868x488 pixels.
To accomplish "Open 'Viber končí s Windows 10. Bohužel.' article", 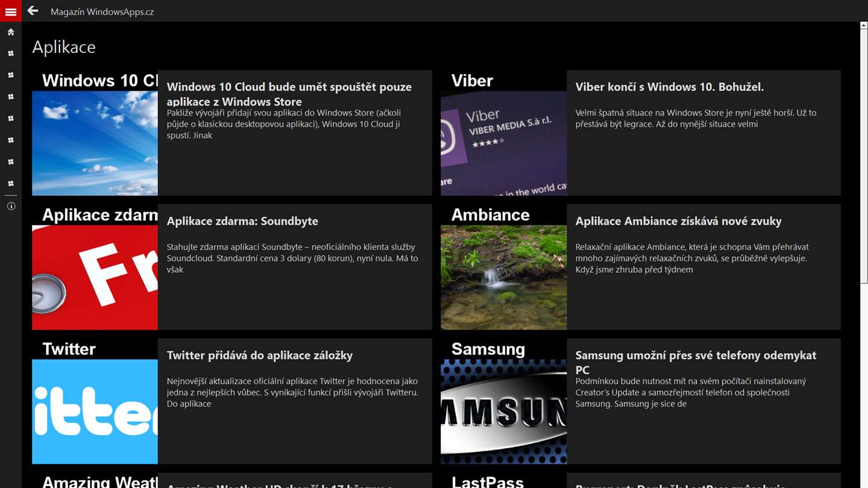I will [669, 87].
